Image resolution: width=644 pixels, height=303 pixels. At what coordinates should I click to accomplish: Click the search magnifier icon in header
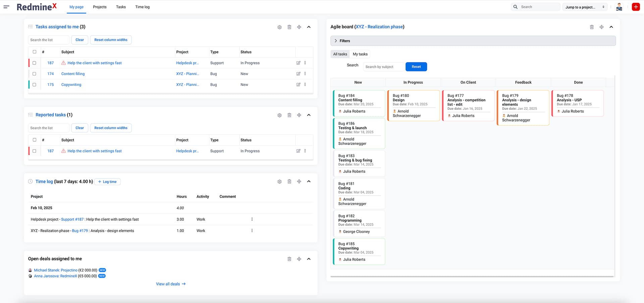tap(516, 7)
